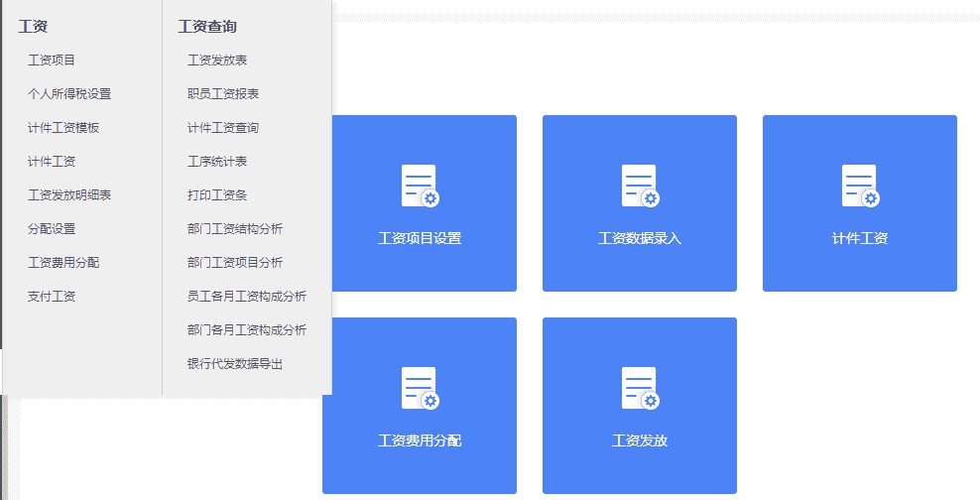Viewport: 980px width, 500px height.
Task: Open 工资发放明细表 menu entry
Action: click(69, 195)
